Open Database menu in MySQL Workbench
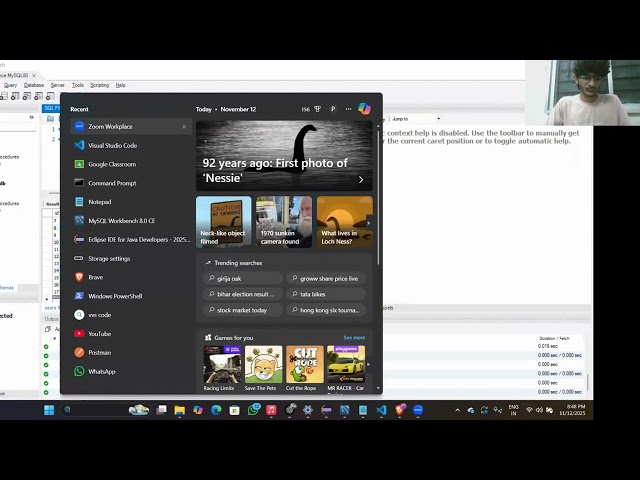This screenshot has height=480, width=640. (x=34, y=85)
